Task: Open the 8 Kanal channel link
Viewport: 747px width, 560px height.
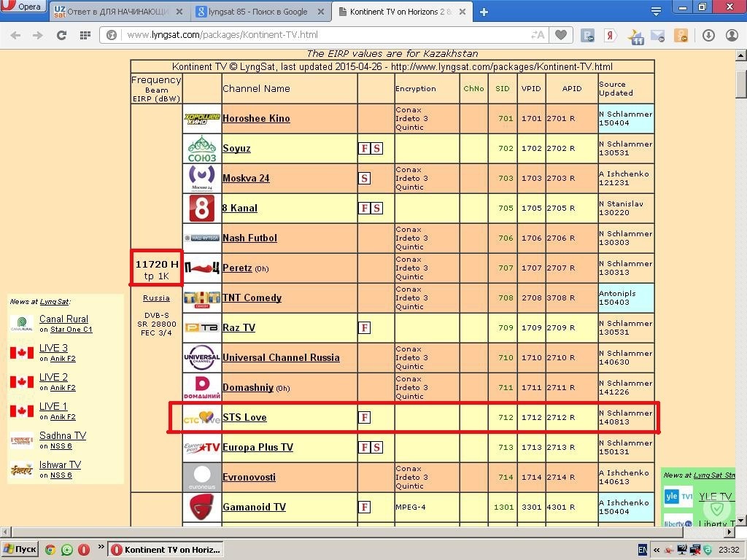Action: (x=239, y=208)
